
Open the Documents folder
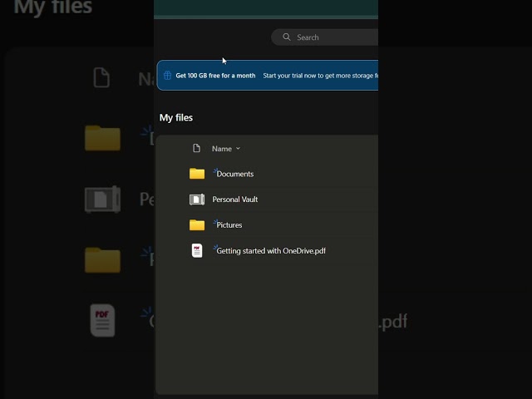coord(234,174)
